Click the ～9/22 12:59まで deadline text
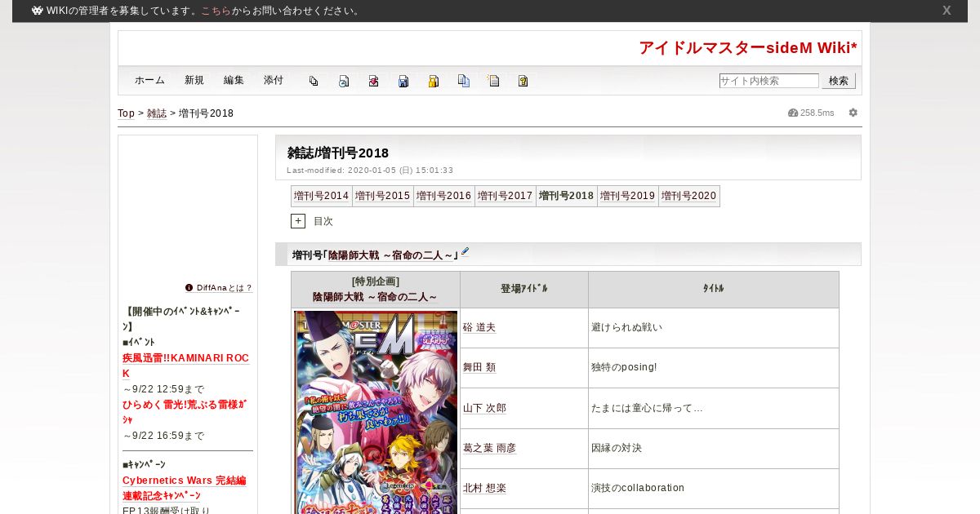The image size is (980, 514). [x=163, y=389]
